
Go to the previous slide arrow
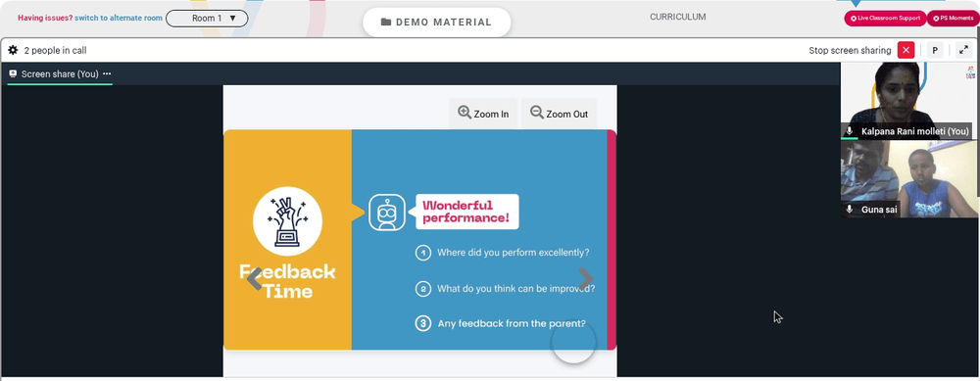[x=254, y=278]
